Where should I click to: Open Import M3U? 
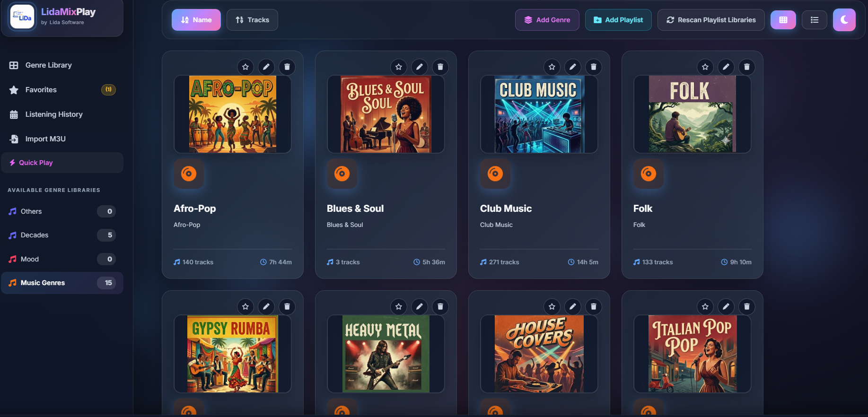62,139
